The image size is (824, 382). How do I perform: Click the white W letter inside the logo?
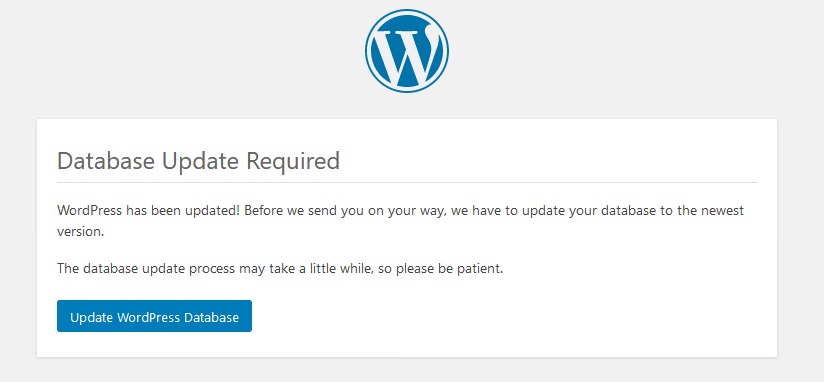click(x=408, y=56)
